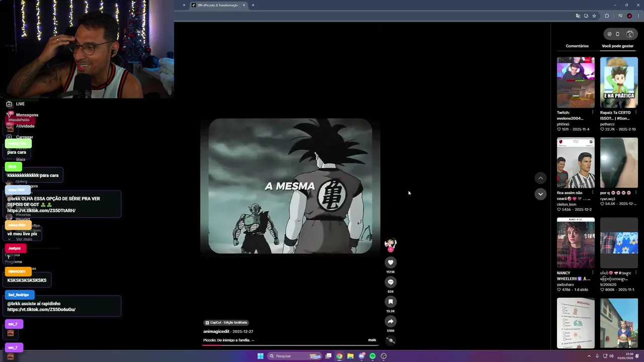Click the translate page icon in address bar
The height and width of the screenshot is (362, 644).
578,16
